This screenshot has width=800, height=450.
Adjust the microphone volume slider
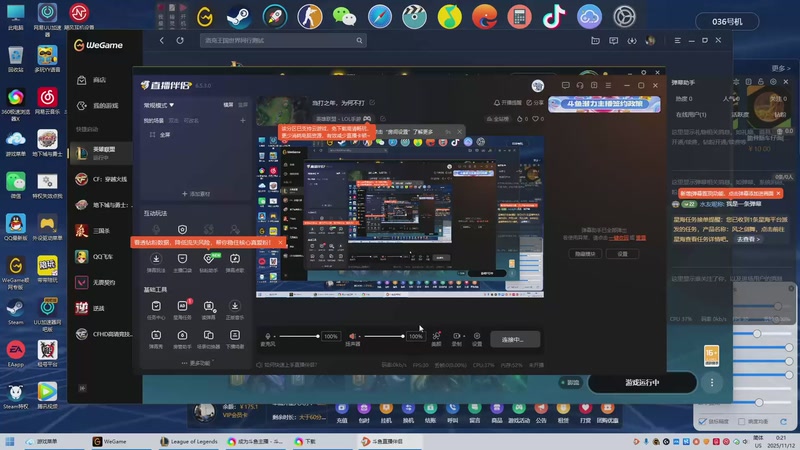click(298, 336)
